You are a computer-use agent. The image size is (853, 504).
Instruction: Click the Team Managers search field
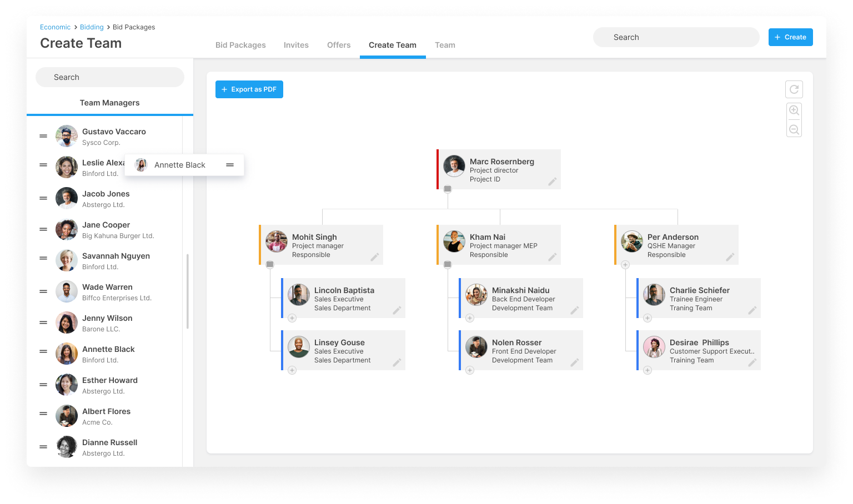pos(110,77)
